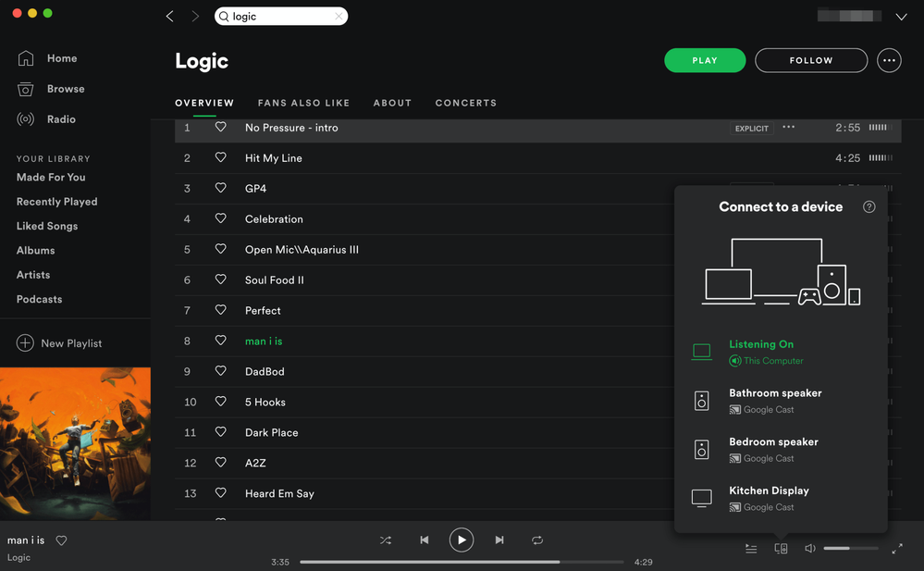Switch to the Overview tab
The image size is (924, 571).
tap(204, 103)
